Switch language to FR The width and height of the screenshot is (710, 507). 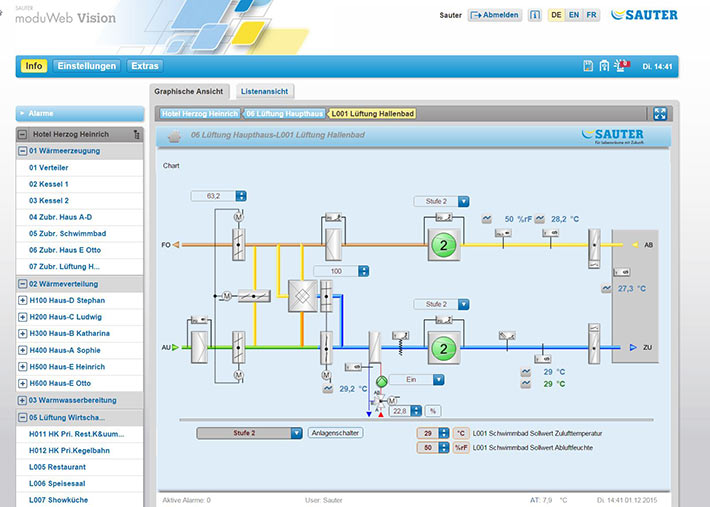[x=591, y=16]
